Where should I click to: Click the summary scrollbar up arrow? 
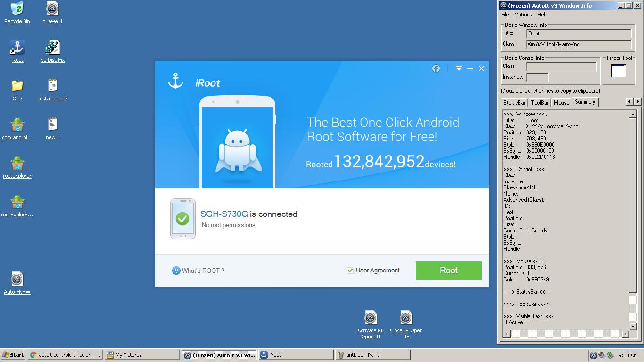click(x=633, y=114)
